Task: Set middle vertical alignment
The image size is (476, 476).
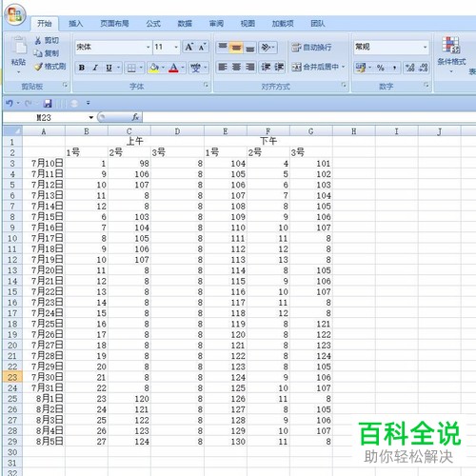Action: click(x=236, y=48)
